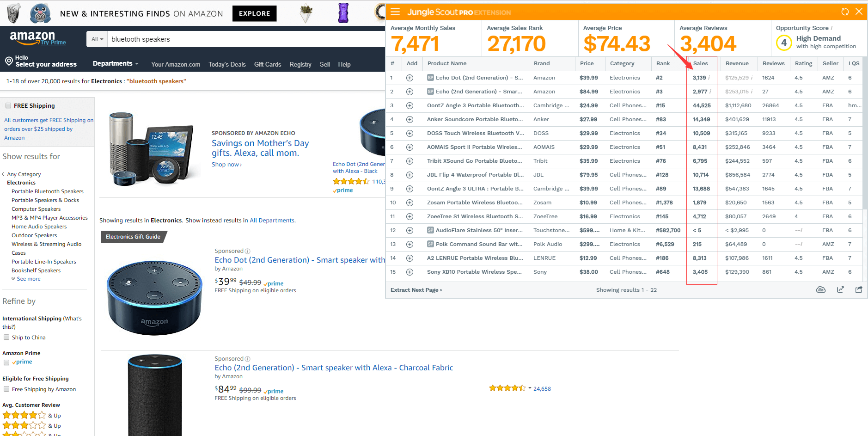Click Try Prime link

(53, 43)
